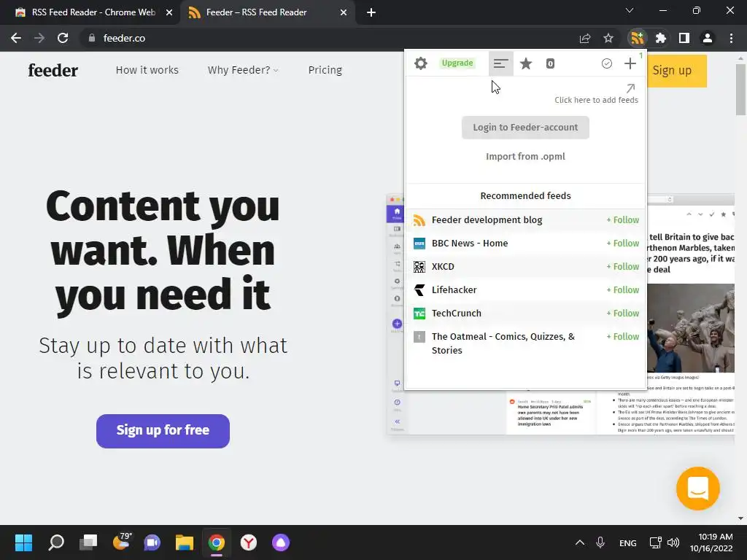This screenshot has width=747, height=560.
Task: Click Sign up for free button
Action: (x=163, y=430)
